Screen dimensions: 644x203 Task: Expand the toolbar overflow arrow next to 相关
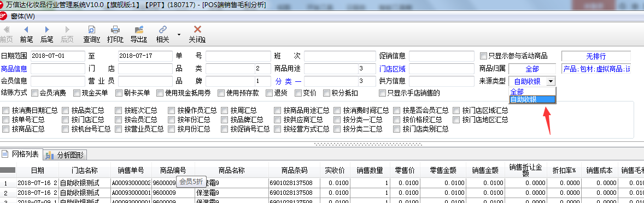coord(179,34)
